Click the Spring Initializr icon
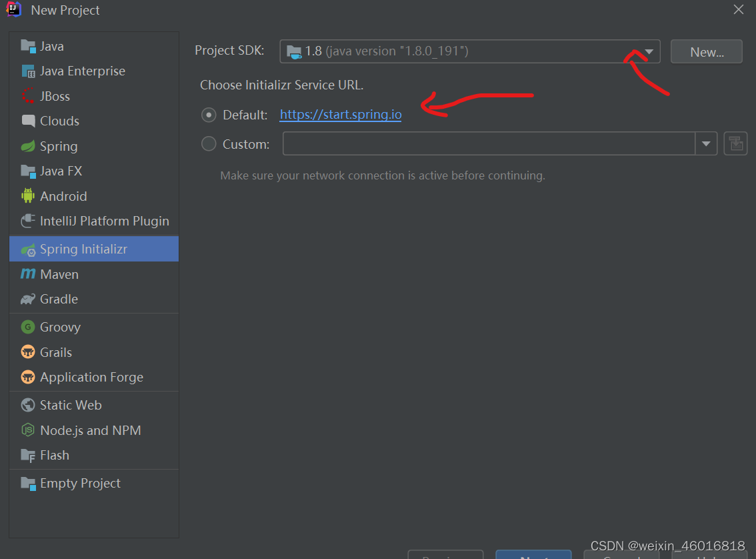The image size is (756, 559). (x=28, y=249)
